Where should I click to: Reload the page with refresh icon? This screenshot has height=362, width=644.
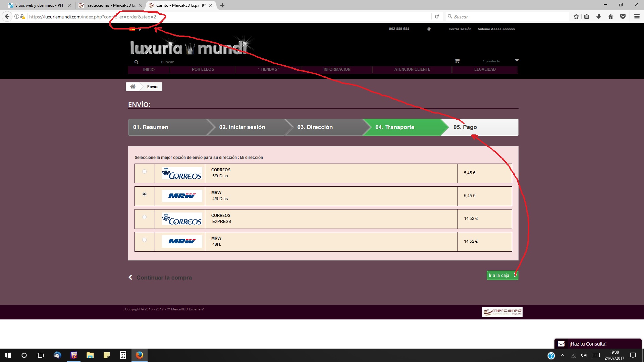437,16
